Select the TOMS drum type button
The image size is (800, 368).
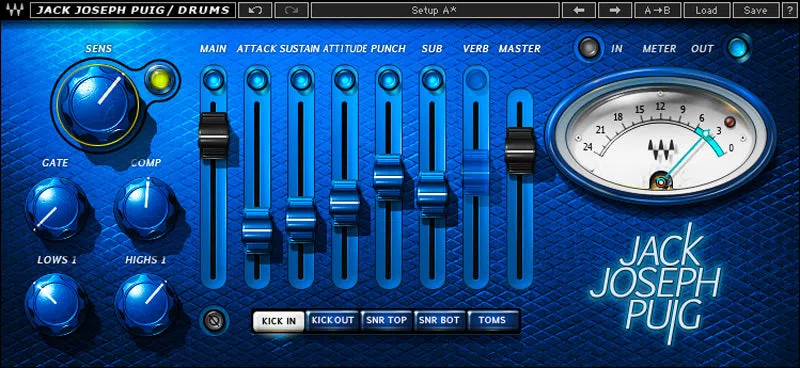point(492,321)
